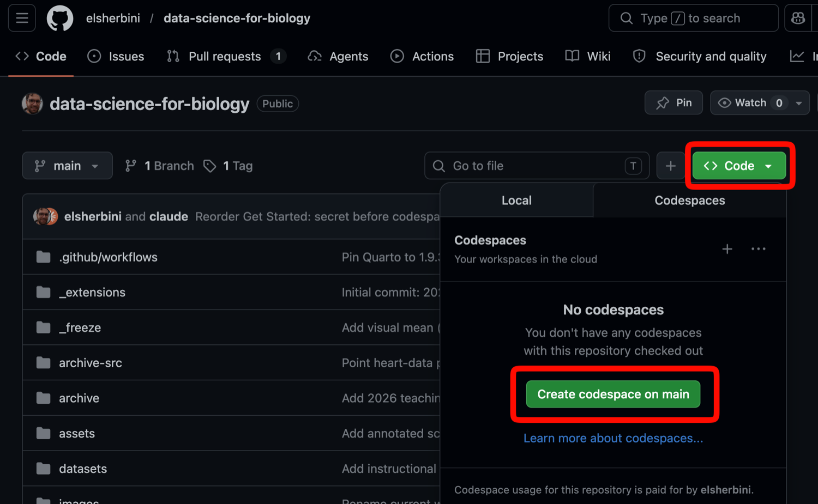Click the pull requests count badge 1
This screenshot has width=818, height=504.
(278, 56)
